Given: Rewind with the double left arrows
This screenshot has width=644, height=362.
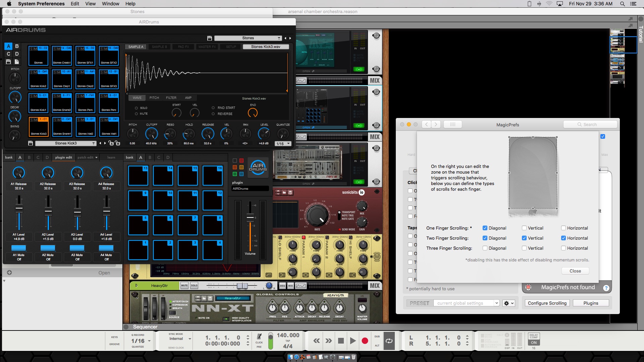Looking at the screenshot, I should tap(316, 341).
